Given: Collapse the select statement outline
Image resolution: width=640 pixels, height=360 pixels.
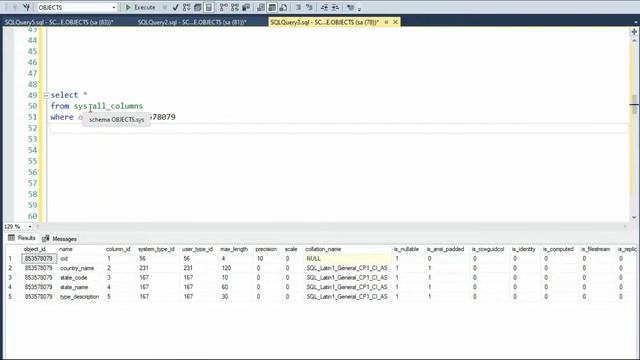Looking at the screenshot, I should tap(46, 95).
